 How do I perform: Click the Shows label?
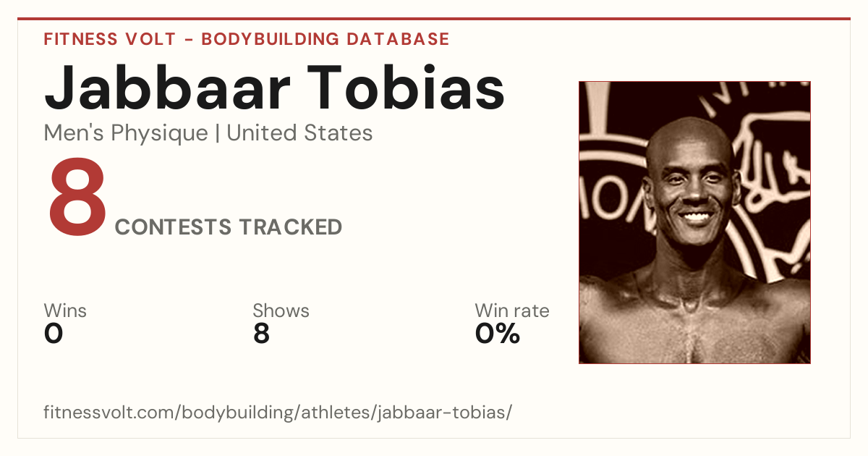[x=281, y=311]
